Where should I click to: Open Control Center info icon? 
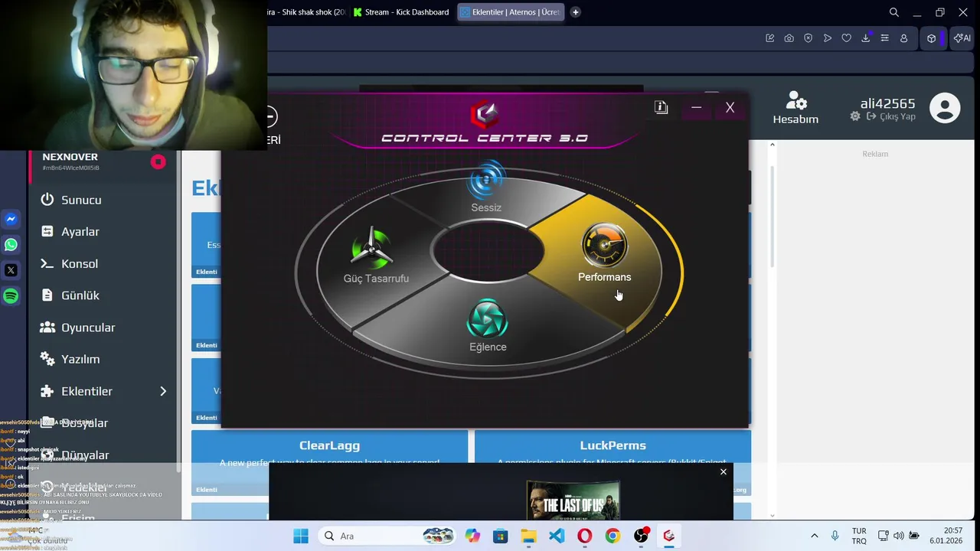661,108
